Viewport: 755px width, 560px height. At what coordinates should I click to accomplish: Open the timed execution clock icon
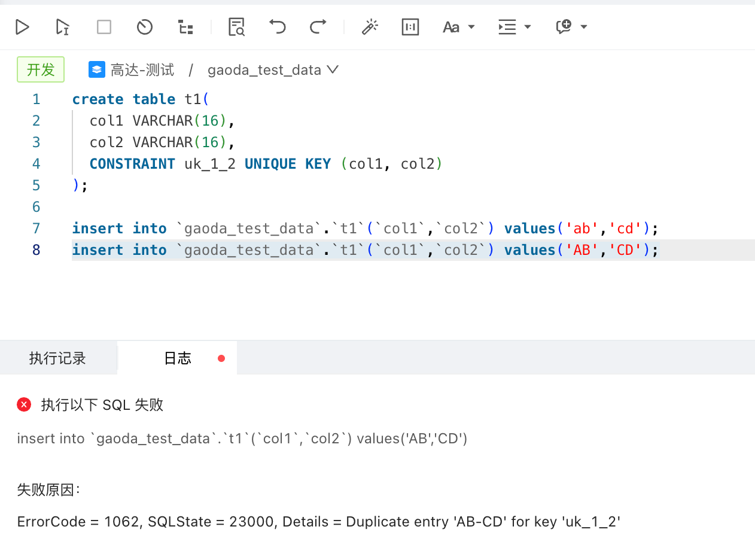coord(144,27)
